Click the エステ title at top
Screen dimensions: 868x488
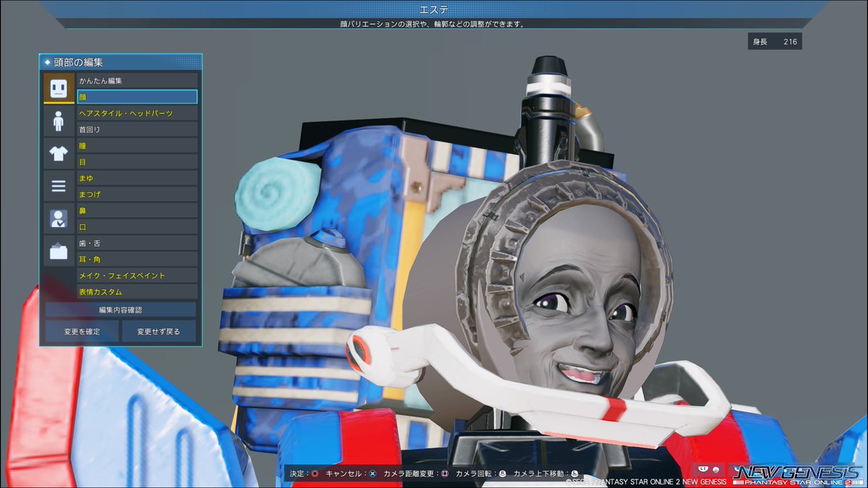coord(434,9)
